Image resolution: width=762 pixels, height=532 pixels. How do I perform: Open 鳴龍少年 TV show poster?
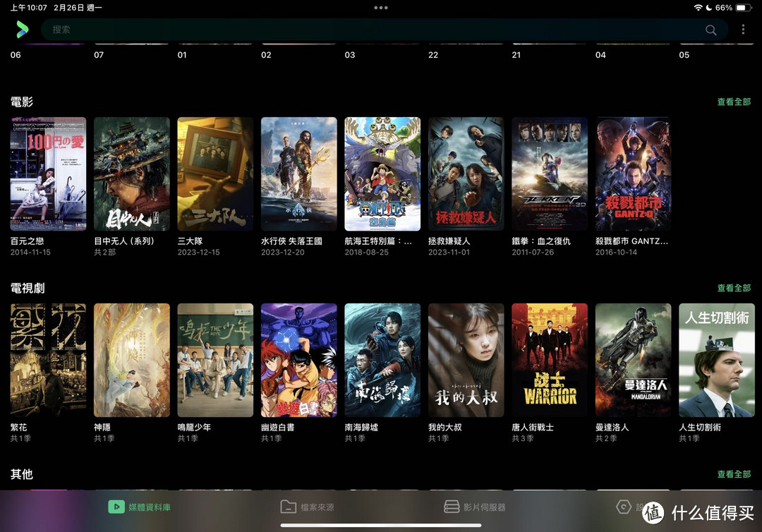pos(215,360)
